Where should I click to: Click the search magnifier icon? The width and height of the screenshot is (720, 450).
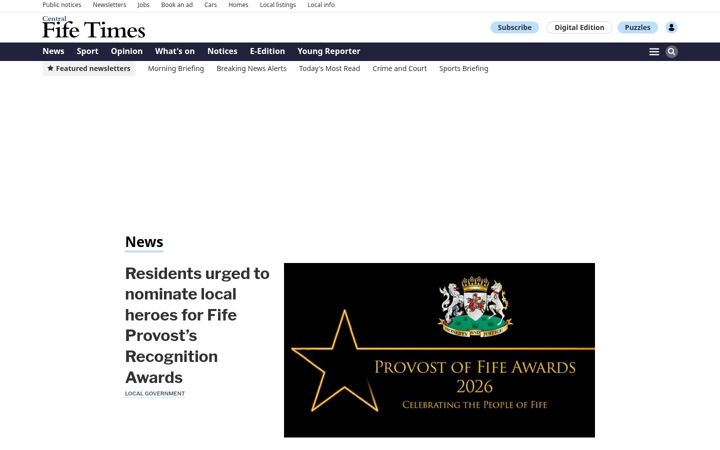coord(671,52)
